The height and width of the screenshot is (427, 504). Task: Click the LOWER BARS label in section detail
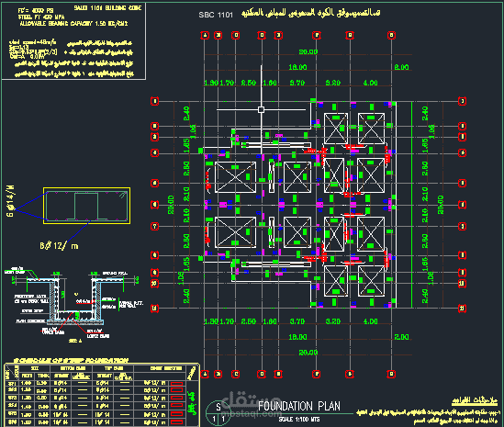[x=98, y=336]
